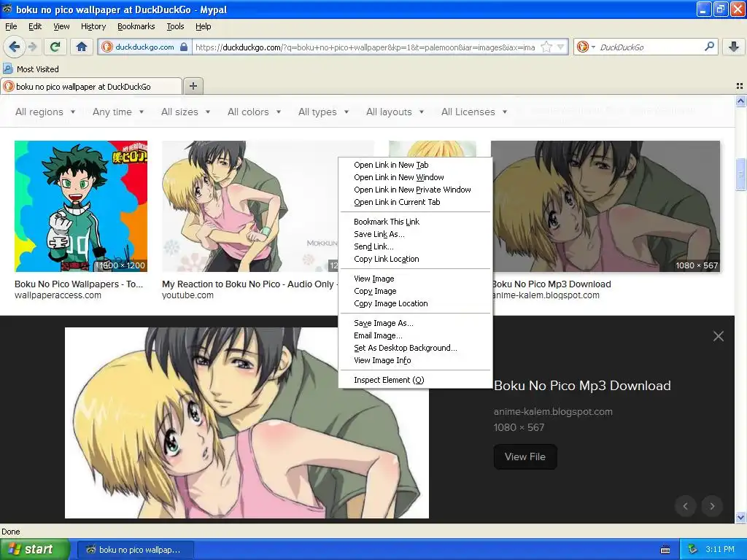Image resolution: width=747 pixels, height=560 pixels.
Task: Open the Home page button
Action: [x=82, y=47]
